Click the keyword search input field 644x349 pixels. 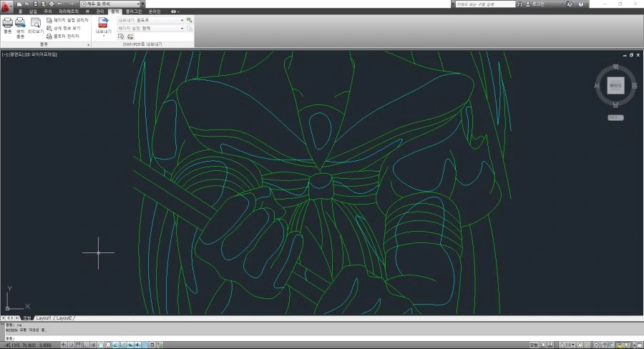point(484,4)
